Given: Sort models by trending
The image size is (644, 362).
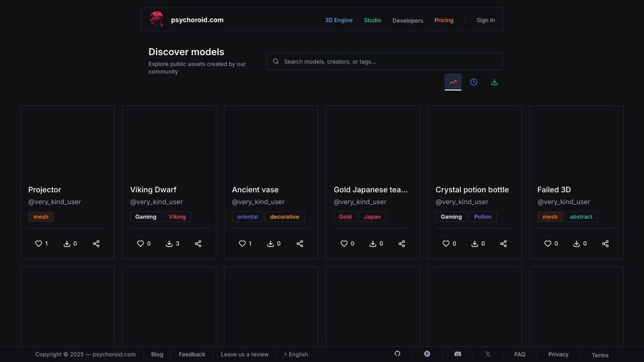Looking at the screenshot, I should point(453,82).
